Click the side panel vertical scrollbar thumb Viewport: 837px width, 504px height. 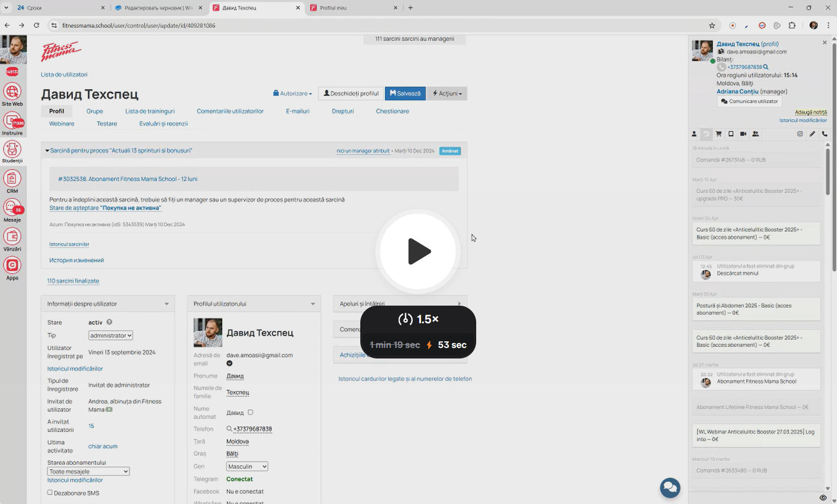(x=827, y=171)
